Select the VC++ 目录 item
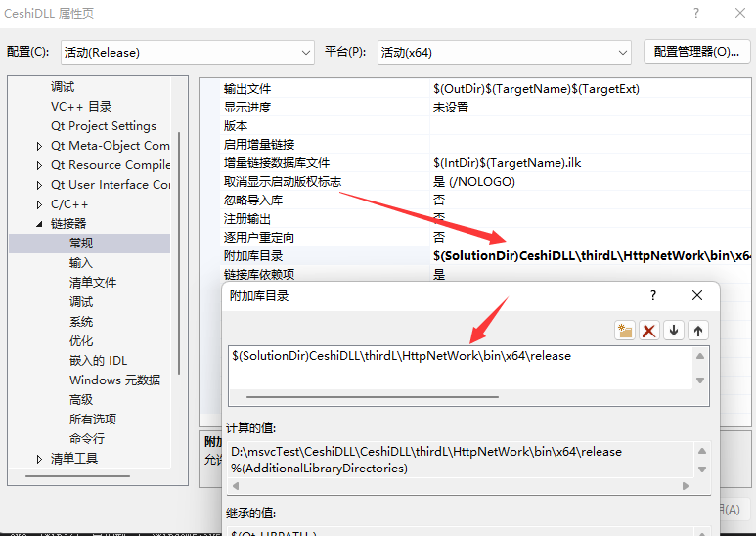This screenshot has width=756, height=536. point(81,107)
